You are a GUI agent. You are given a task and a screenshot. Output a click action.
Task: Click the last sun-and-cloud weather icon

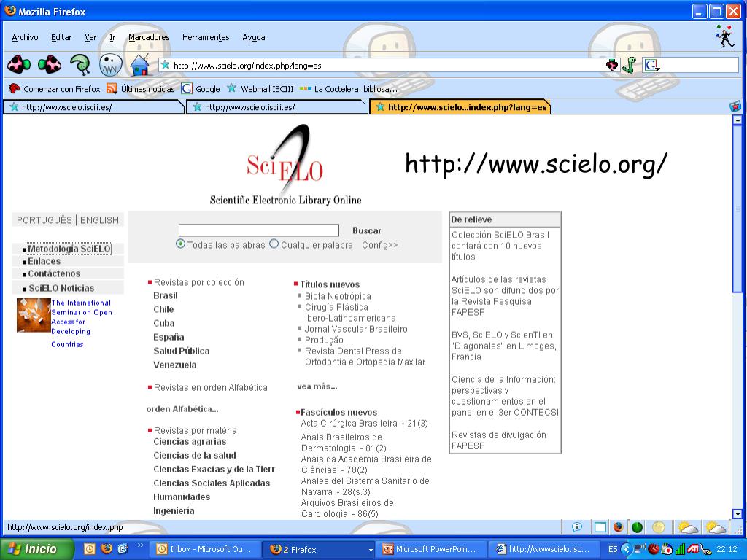click(716, 527)
